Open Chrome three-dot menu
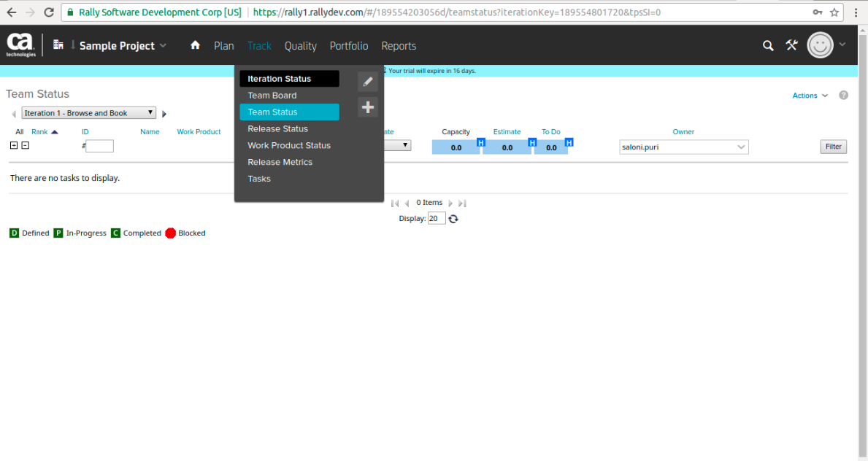 pos(856,12)
